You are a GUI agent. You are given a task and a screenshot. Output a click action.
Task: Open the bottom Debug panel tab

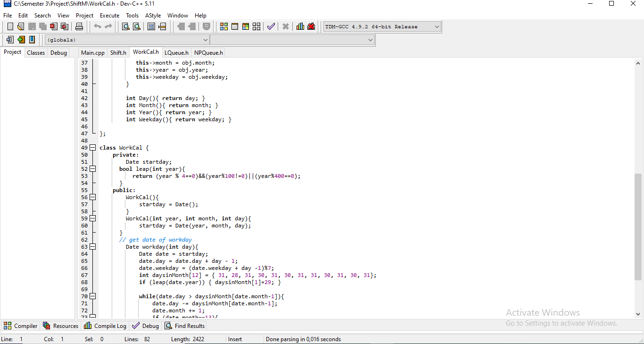coord(146,326)
